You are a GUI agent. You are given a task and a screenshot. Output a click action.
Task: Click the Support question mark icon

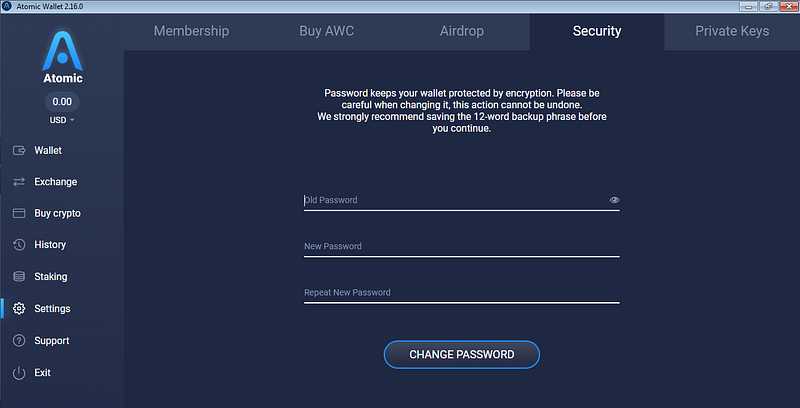(x=19, y=341)
